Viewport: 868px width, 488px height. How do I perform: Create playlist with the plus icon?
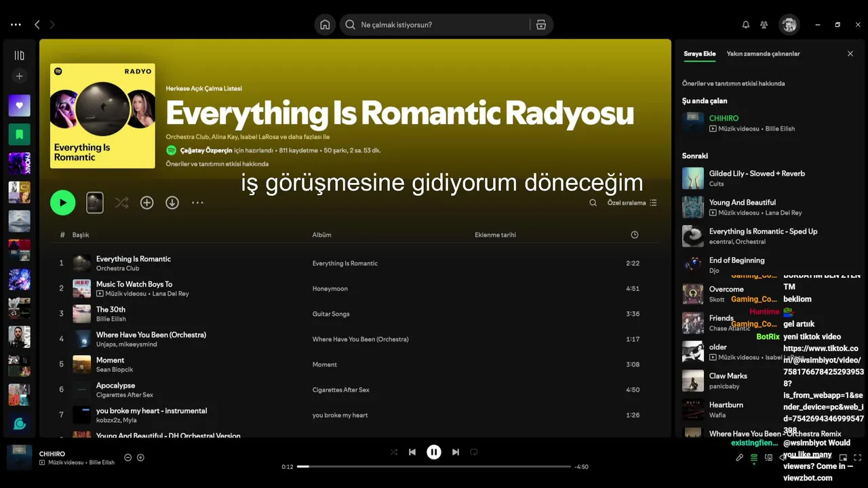(19, 77)
